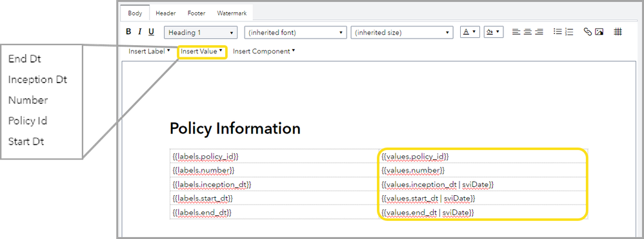The height and width of the screenshot is (239, 644).
Task: Toggle bold formatting
Action: [128, 32]
